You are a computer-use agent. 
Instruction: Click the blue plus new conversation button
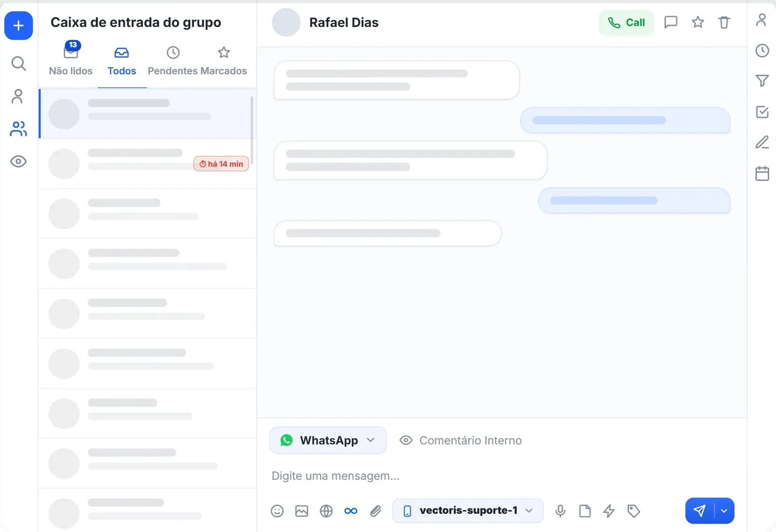tap(19, 25)
